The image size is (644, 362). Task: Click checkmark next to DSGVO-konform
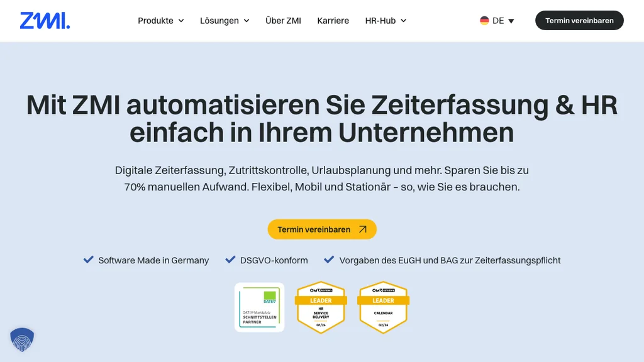click(x=230, y=260)
